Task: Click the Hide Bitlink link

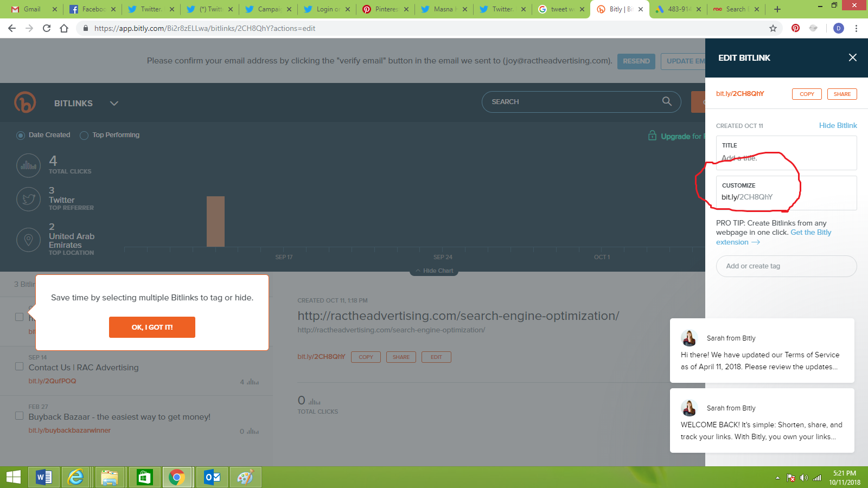Action: tap(838, 125)
